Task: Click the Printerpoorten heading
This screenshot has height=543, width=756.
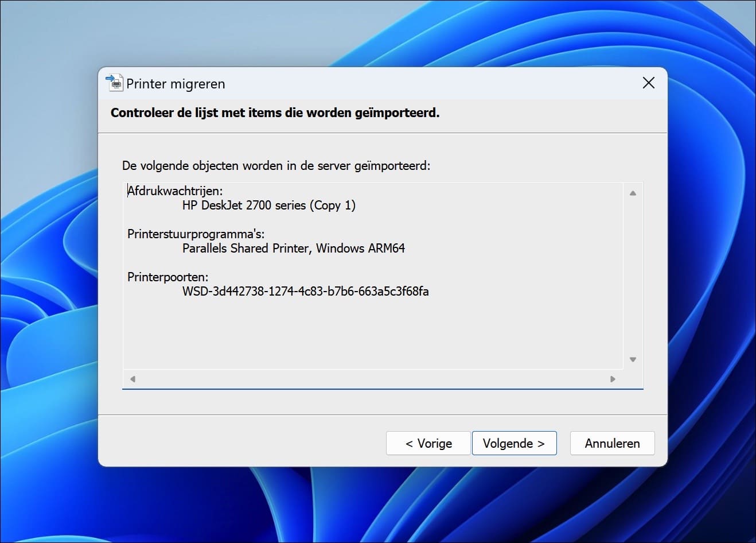Action: (x=167, y=277)
